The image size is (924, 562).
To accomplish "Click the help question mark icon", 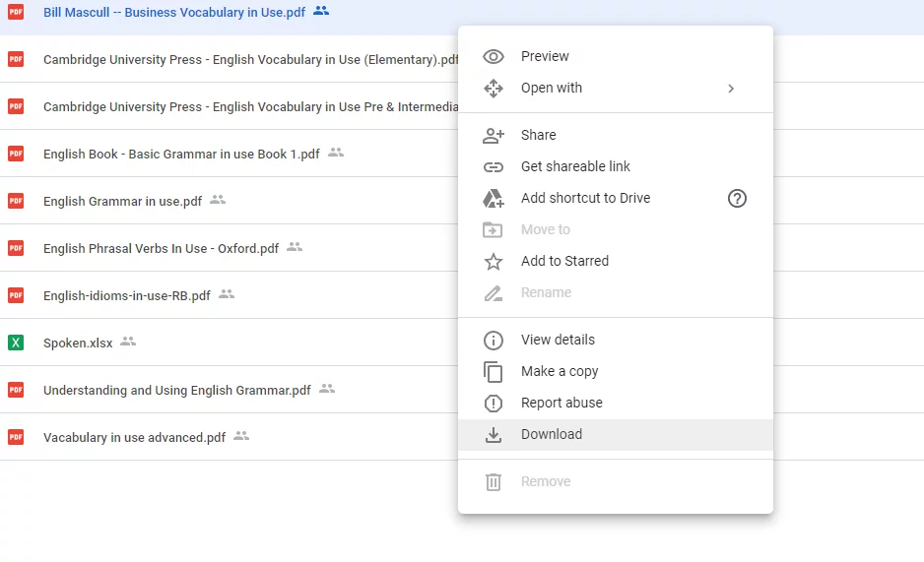I will [737, 199].
